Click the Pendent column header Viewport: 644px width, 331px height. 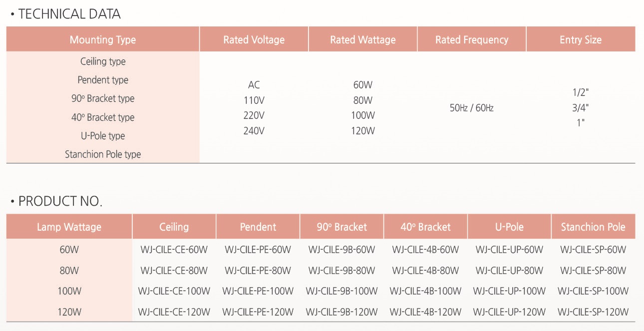pos(258,227)
